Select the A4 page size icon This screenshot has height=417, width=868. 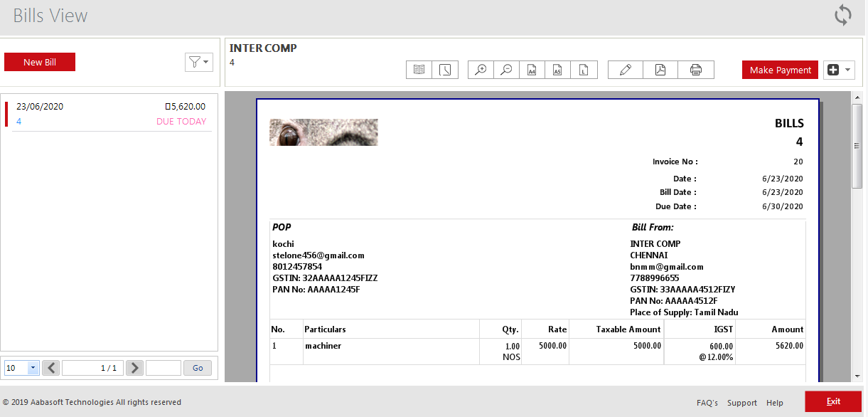(x=532, y=70)
